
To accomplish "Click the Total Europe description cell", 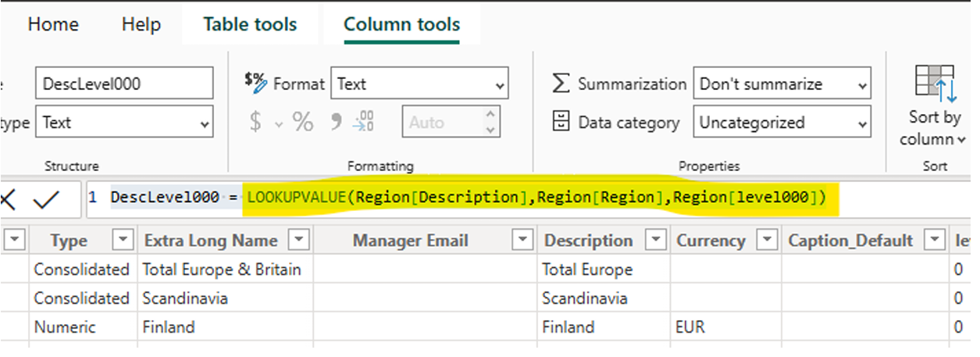I will pos(604,270).
